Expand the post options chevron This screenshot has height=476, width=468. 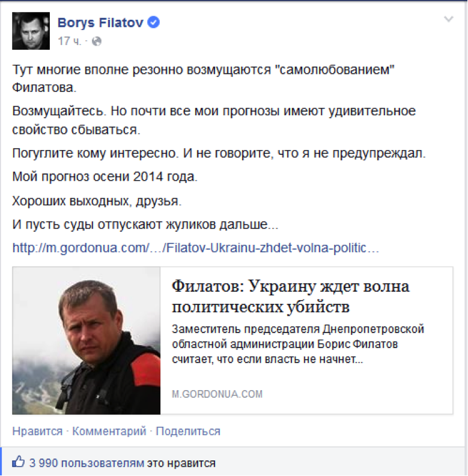(448, 20)
